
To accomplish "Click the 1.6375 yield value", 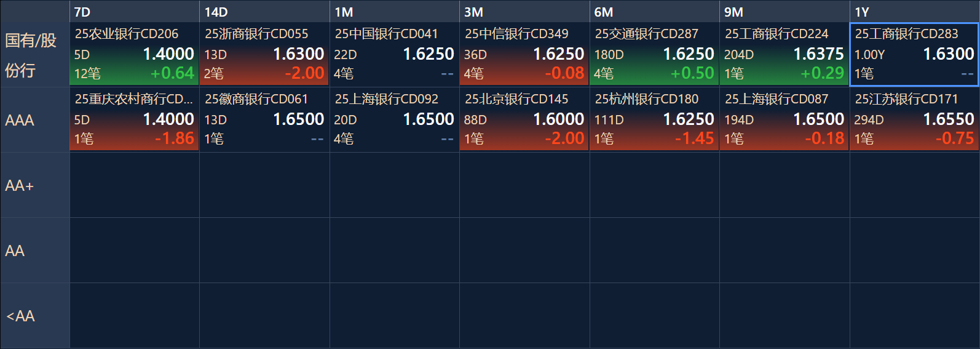I will pyautogui.click(x=819, y=54).
